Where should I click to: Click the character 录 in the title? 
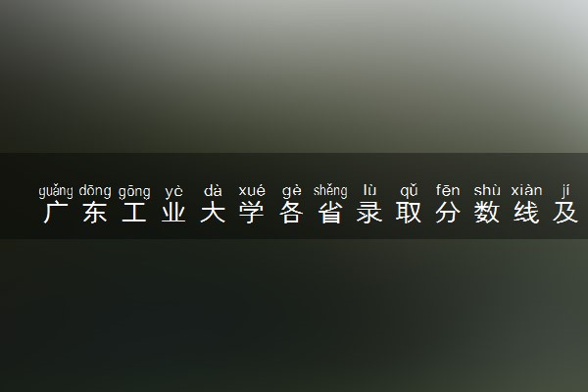coord(369,213)
